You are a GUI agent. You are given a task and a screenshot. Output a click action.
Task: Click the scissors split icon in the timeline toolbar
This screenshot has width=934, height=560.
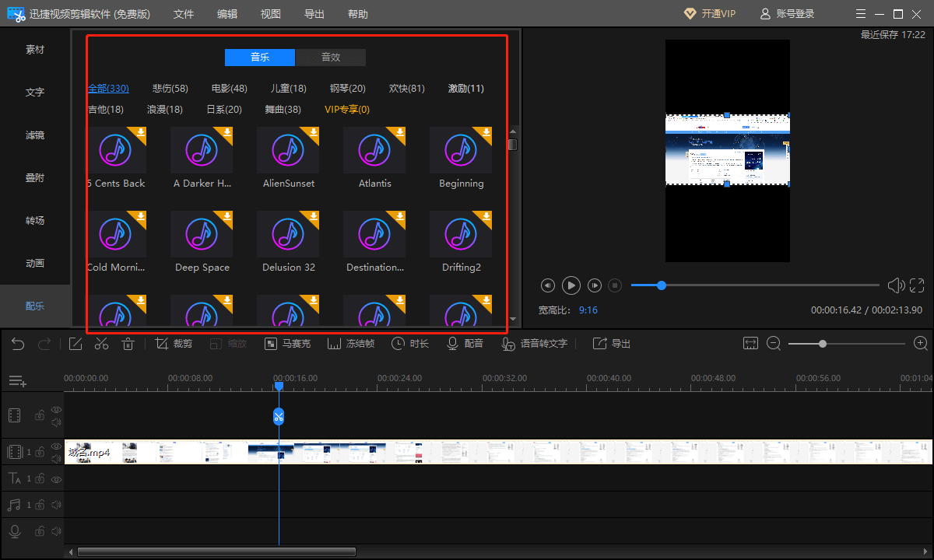pos(102,344)
